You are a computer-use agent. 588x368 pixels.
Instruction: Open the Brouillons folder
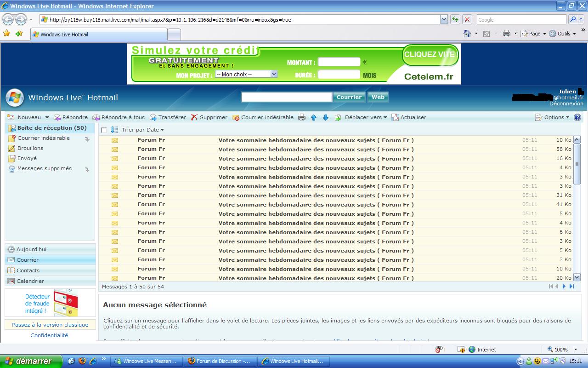pyautogui.click(x=30, y=148)
